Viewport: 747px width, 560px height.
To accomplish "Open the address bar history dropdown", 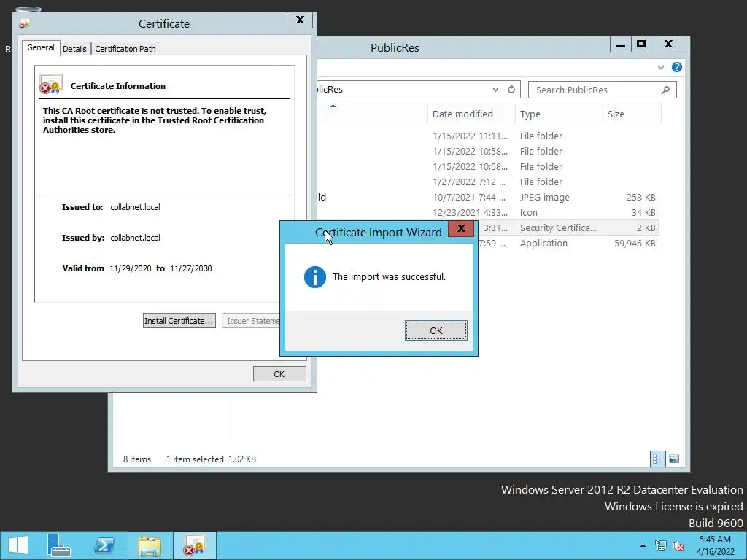I will [x=495, y=90].
